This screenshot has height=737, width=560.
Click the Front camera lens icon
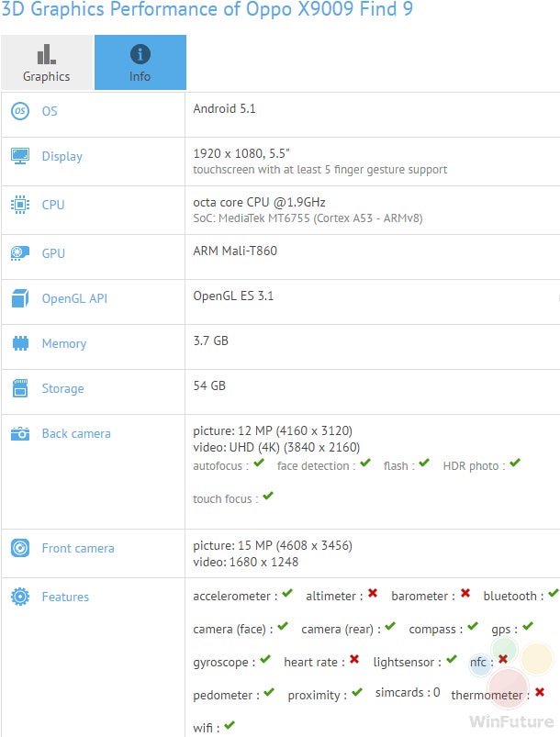pos(20,548)
